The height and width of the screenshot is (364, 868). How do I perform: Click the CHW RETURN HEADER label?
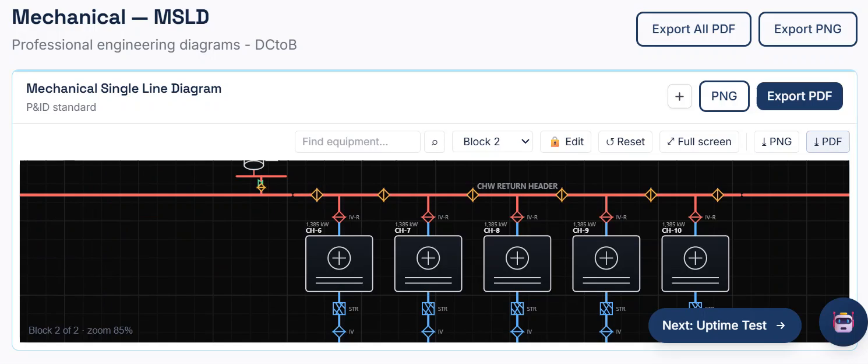(517, 186)
